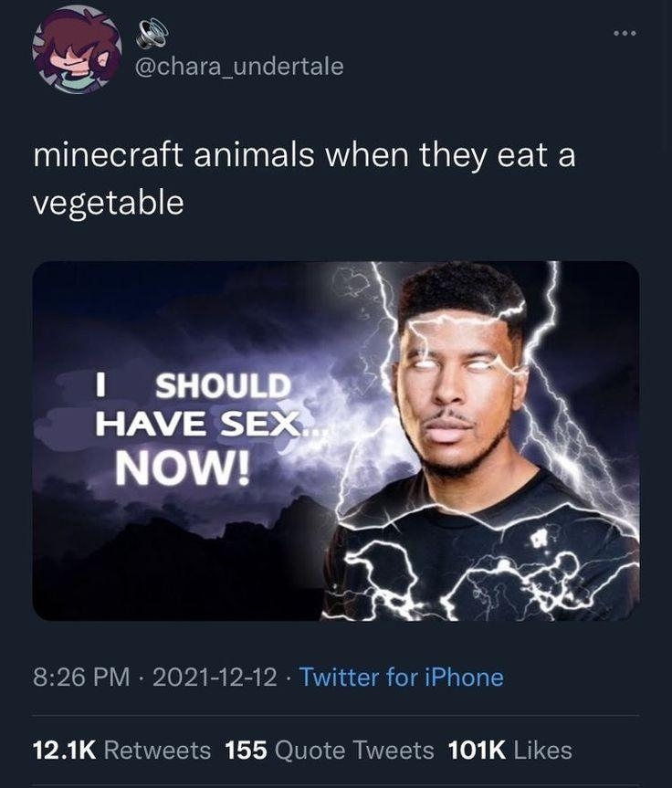Click the word "vegetable" in the tweet
Viewport: 672px width, 788px height.
tap(108, 203)
